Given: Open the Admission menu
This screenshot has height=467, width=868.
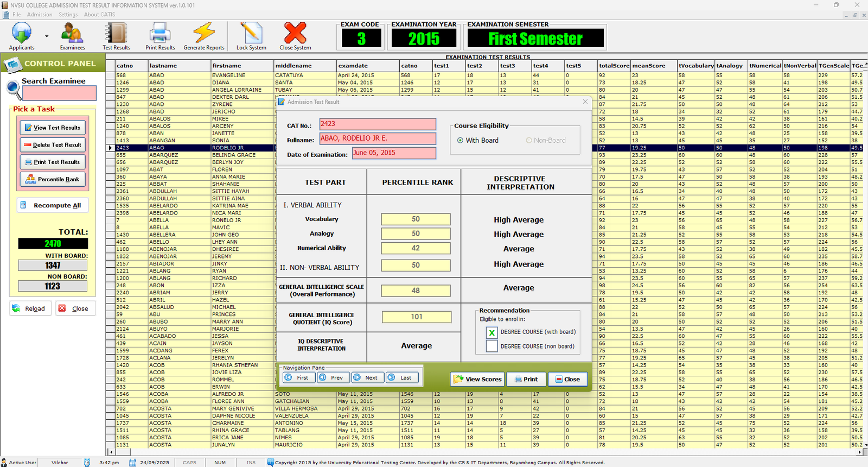Looking at the screenshot, I should click(x=40, y=15).
